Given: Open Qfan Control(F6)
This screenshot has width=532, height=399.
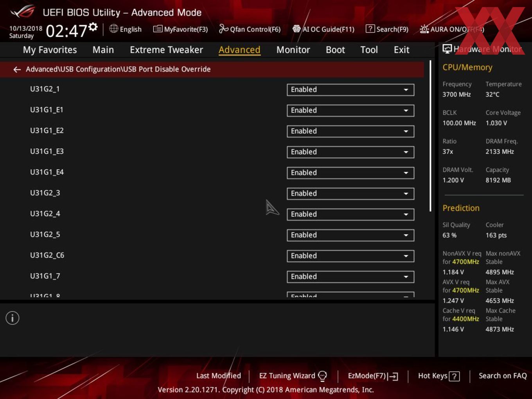Looking at the screenshot, I should pyautogui.click(x=250, y=29).
